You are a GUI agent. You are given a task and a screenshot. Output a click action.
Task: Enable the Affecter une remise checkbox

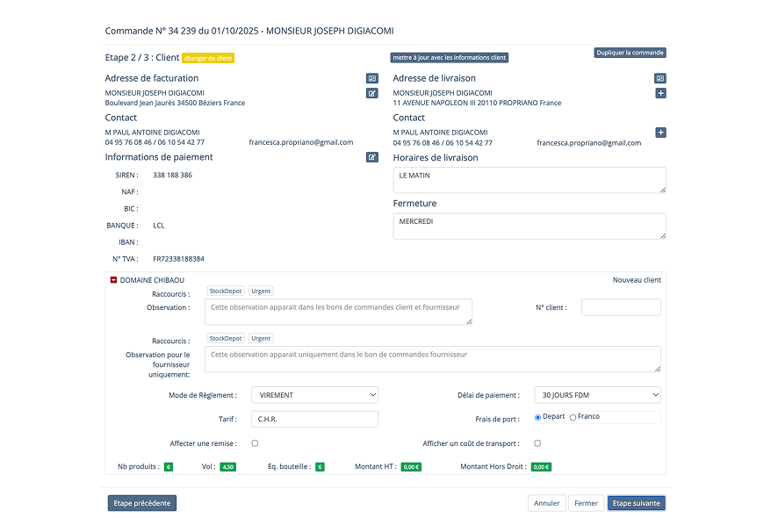point(255,443)
